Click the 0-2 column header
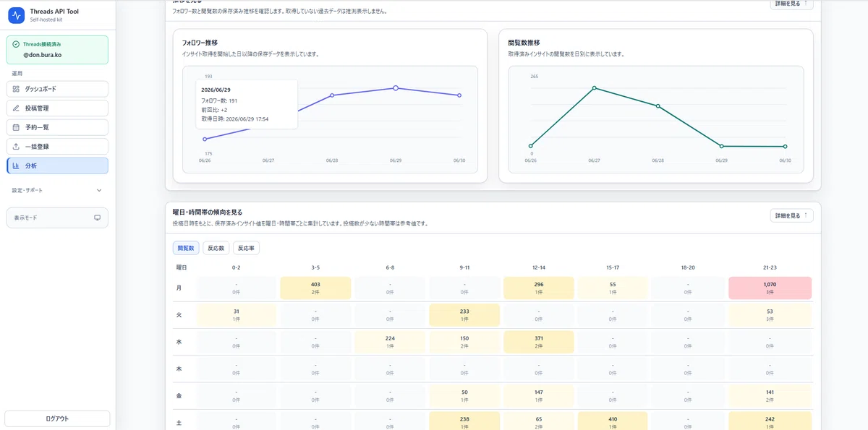Viewport: 868px width, 430px height. click(x=237, y=267)
